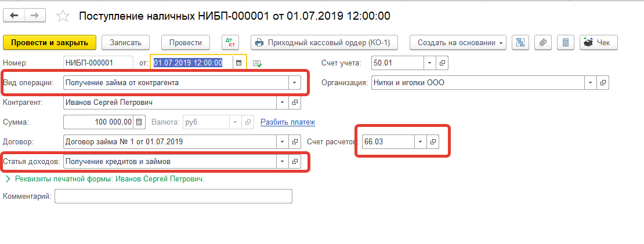Open Организация 'Нитки и иголки ООО' card
Screen dimensions: 644x244
(x=603, y=82)
